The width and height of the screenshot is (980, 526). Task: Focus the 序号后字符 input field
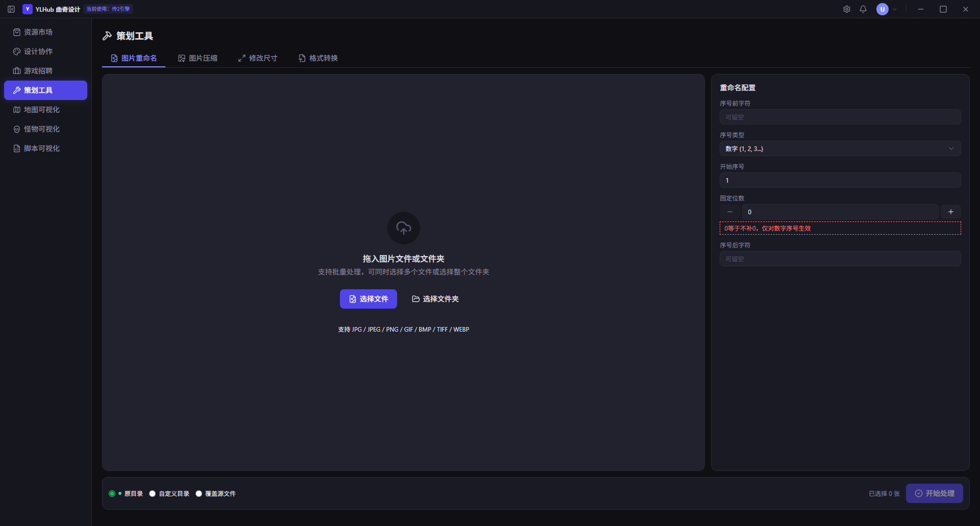[x=840, y=259]
